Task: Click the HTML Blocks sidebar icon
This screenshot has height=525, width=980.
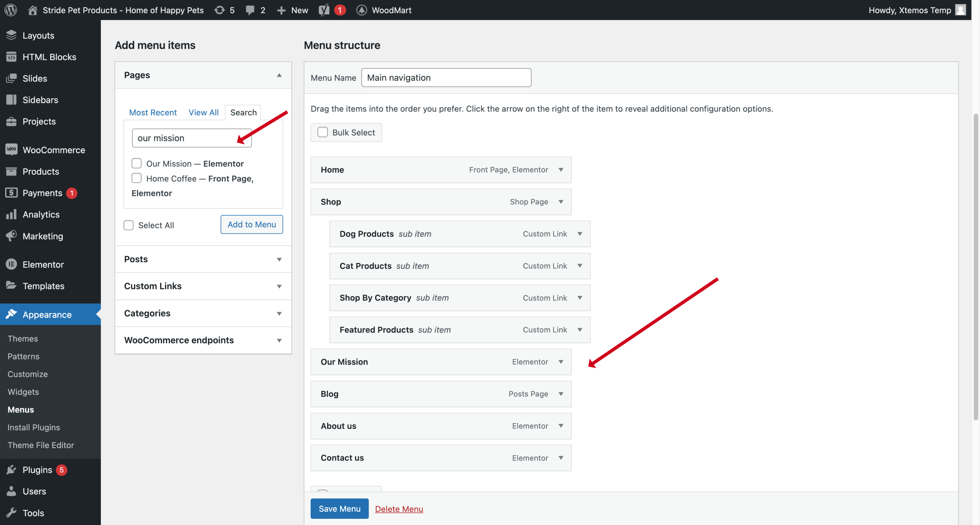Action: click(11, 57)
